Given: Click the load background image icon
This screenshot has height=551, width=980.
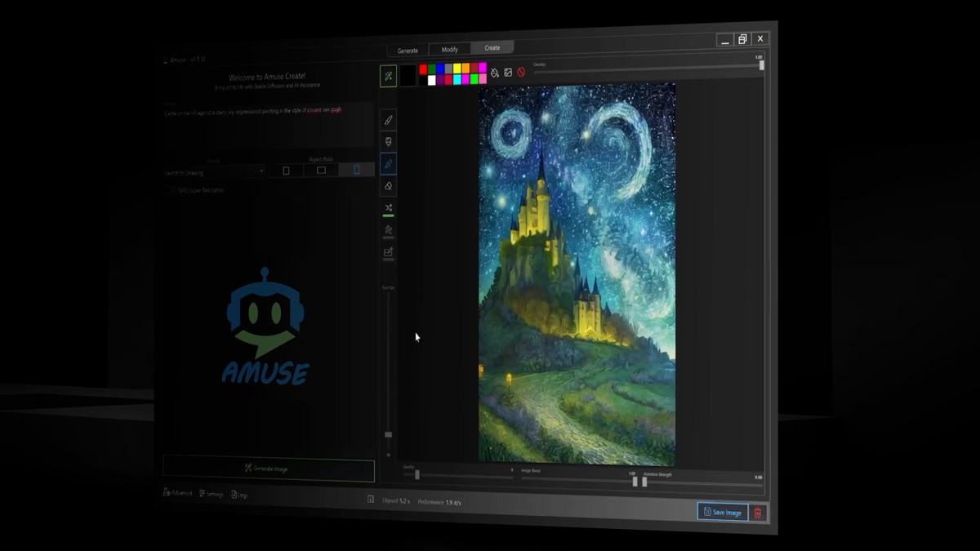Looking at the screenshot, I should pos(508,73).
